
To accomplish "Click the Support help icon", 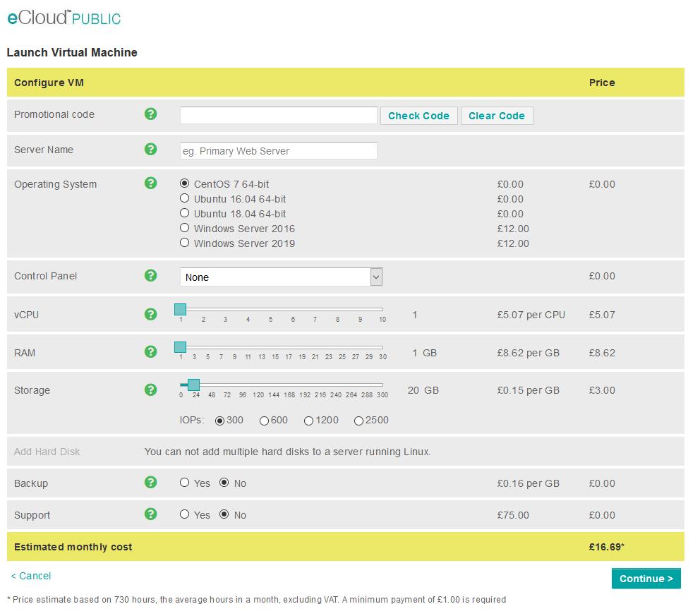I will (x=150, y=514).
